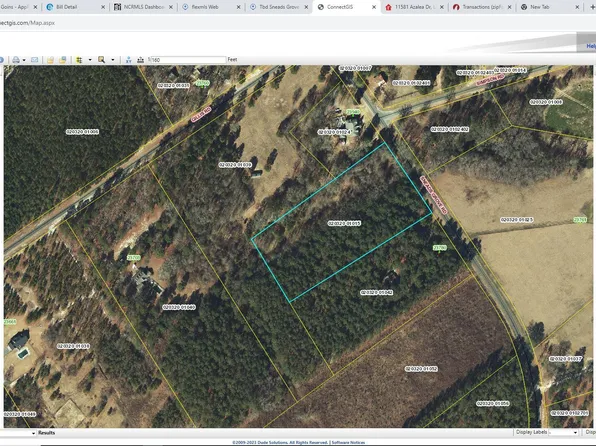Click the email envelope icon in the toolbar
Viewport: 596px width, 446px height.
tap(35, 60)
